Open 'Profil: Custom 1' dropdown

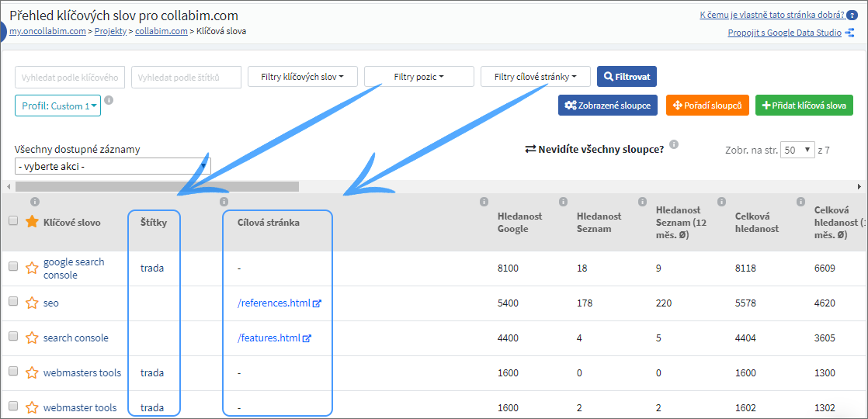coord(58,106)
